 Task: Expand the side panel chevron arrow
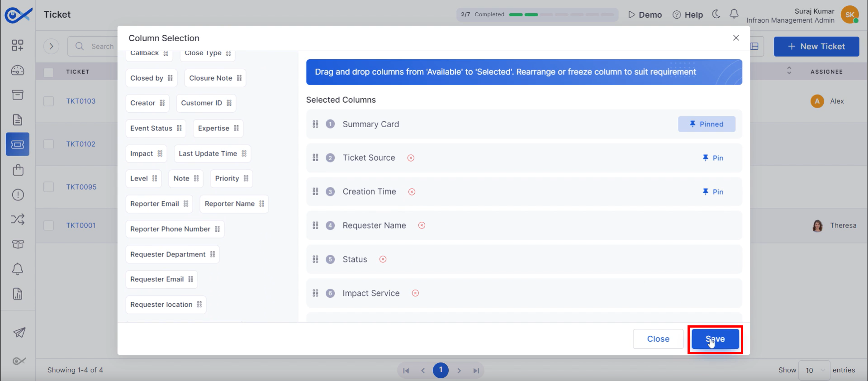pos(52,46)
